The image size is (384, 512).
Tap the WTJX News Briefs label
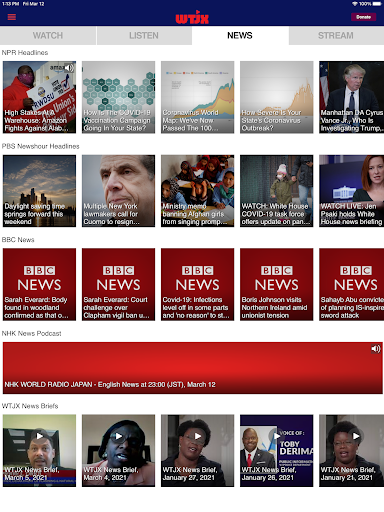[30, 406]
